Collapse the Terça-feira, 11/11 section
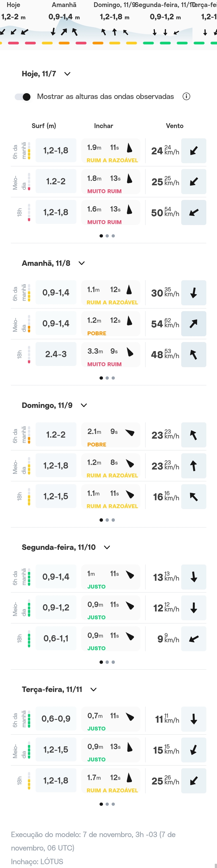Image resolution: width=217 pixels, height=868 pixels. pyautogui.click(x=94, y=689)
